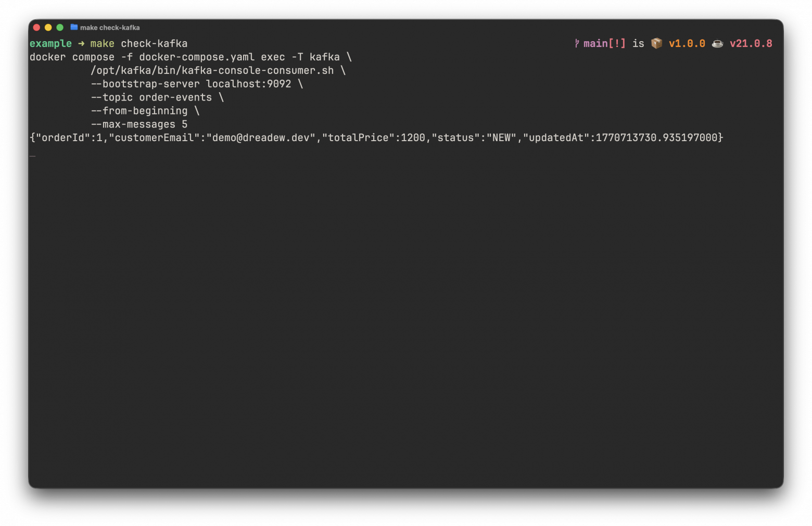
Task: Click the Java coffee cup icon
Action: [717, 44]
